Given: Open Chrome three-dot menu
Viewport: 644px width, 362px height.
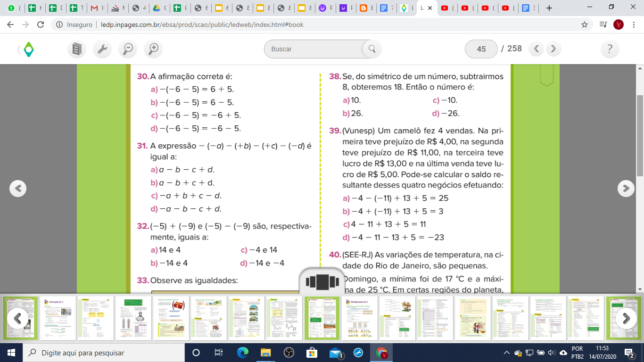Looking at the screenshot, I should (634, 25).
